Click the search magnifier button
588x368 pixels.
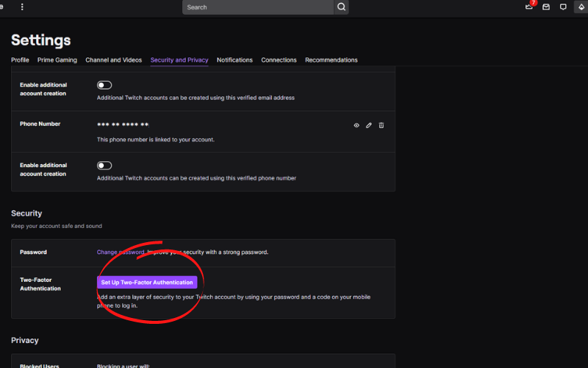(x=341, y=7)
